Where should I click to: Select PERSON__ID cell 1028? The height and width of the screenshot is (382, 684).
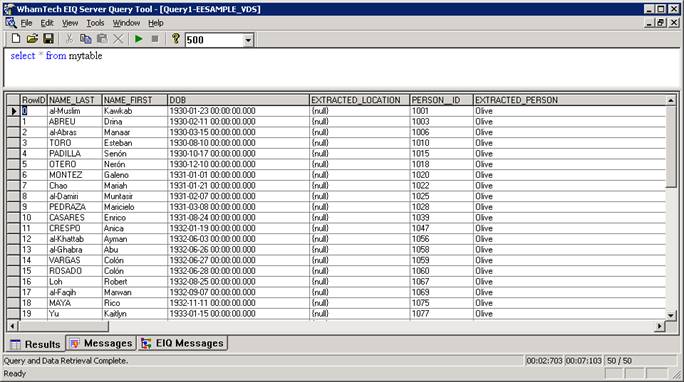coord(441,207)
